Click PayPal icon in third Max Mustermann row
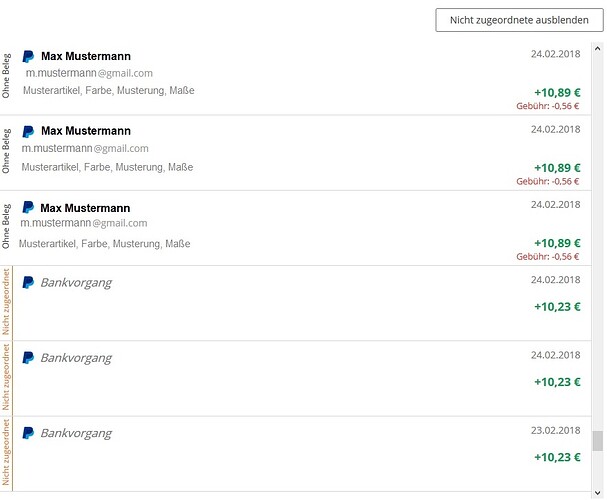The image size is (607, 500). (28, 207)
